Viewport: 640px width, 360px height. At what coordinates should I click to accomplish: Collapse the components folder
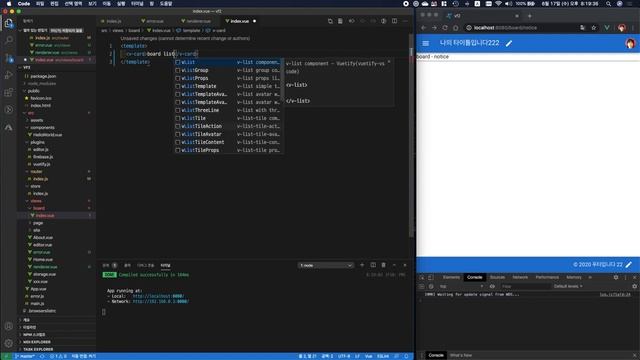(42, 127)
